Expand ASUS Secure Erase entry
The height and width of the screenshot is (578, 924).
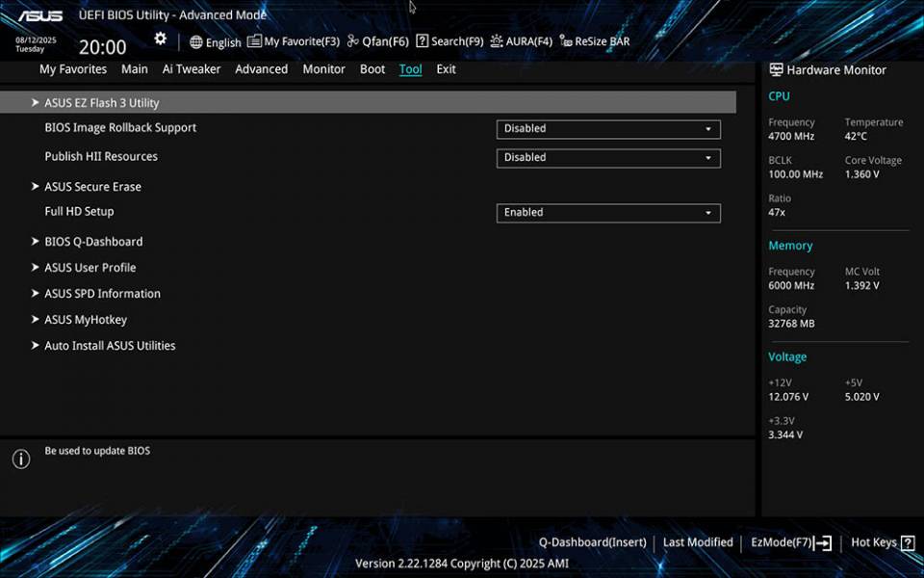[92, 187]
